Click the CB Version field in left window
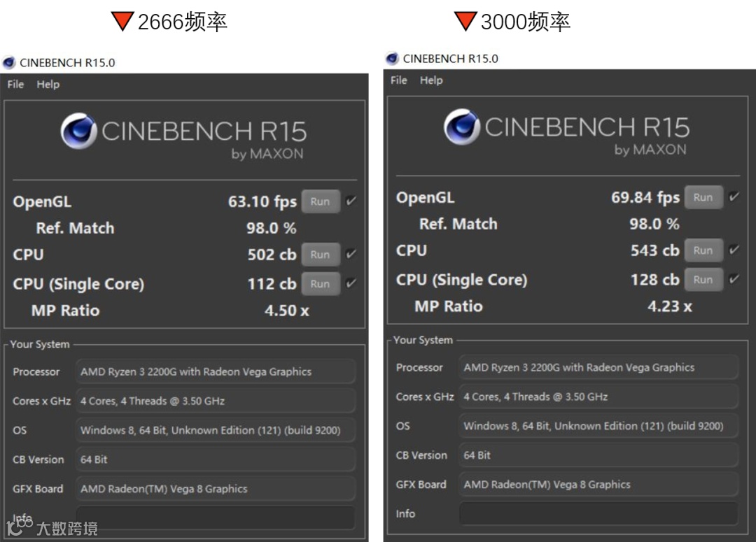This screenshot has width=756, height=542. pyautogui.click(x=216, y=459)
